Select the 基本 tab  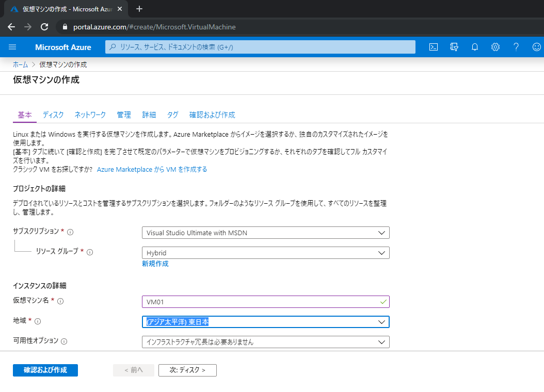[25, 115]
